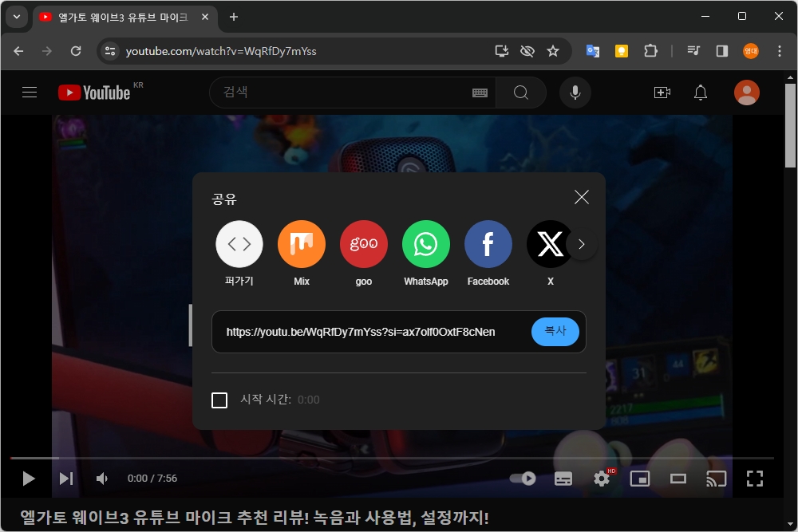View site information in address bar

110,51
